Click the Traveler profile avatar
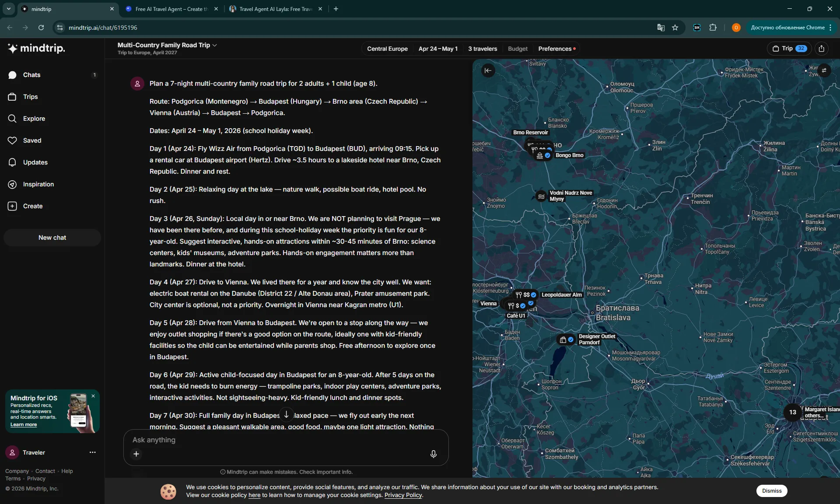840x504 pixels. coord(12,452)
